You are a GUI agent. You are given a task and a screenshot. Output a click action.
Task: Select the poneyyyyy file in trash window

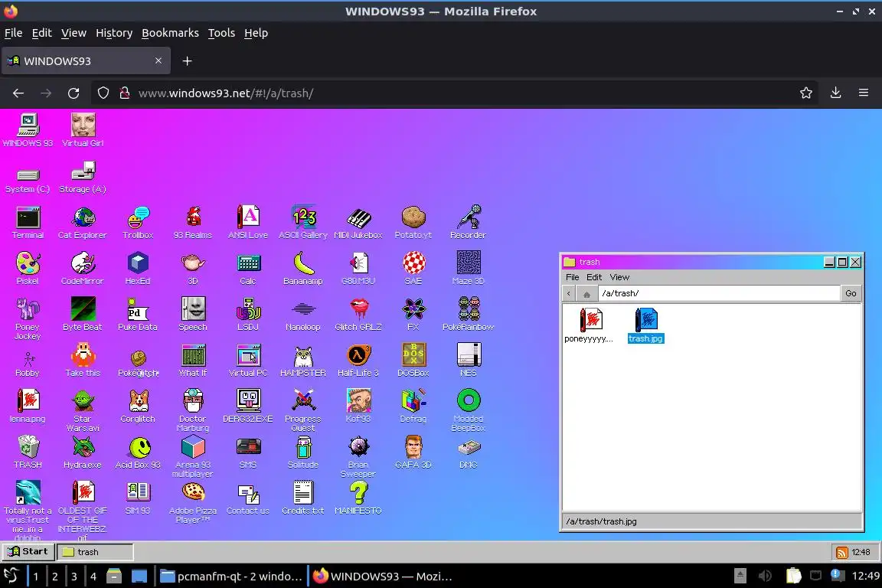(x=589, y=326)
